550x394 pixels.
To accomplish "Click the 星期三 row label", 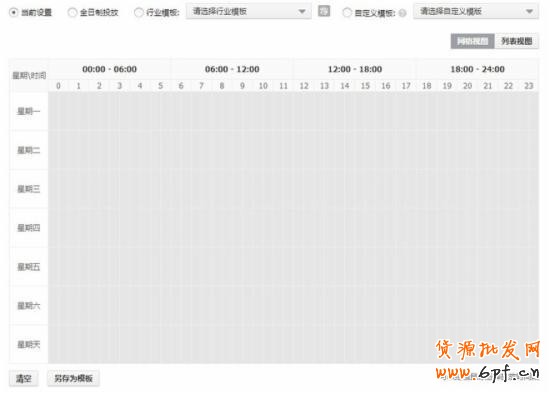I will (x=29, y=189).
